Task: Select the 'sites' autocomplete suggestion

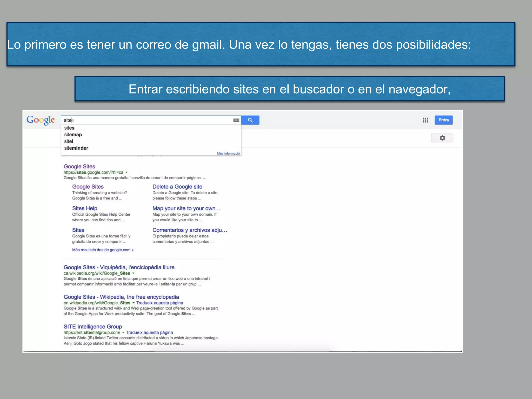Action: [69, 128]
